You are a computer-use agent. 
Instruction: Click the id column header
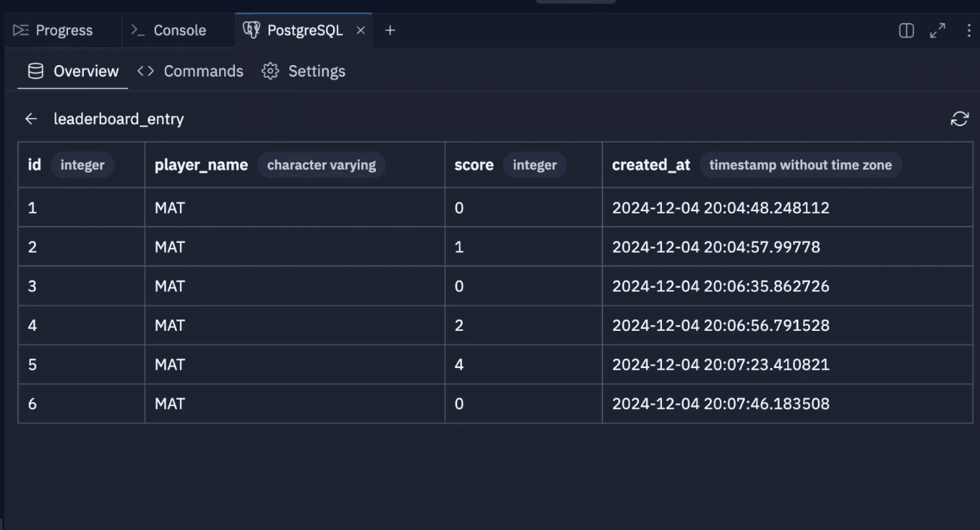click(x=34, y=165)
